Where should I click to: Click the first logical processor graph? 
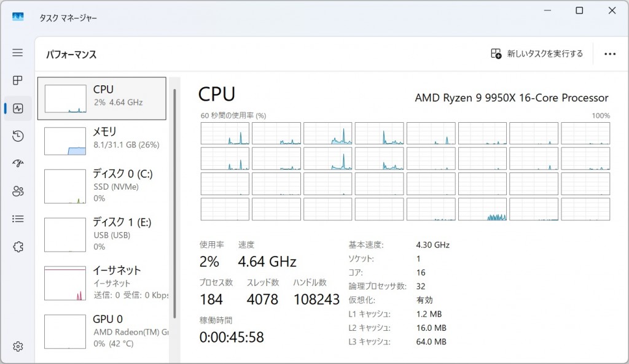pyautogui.click(x=225, y=133)
